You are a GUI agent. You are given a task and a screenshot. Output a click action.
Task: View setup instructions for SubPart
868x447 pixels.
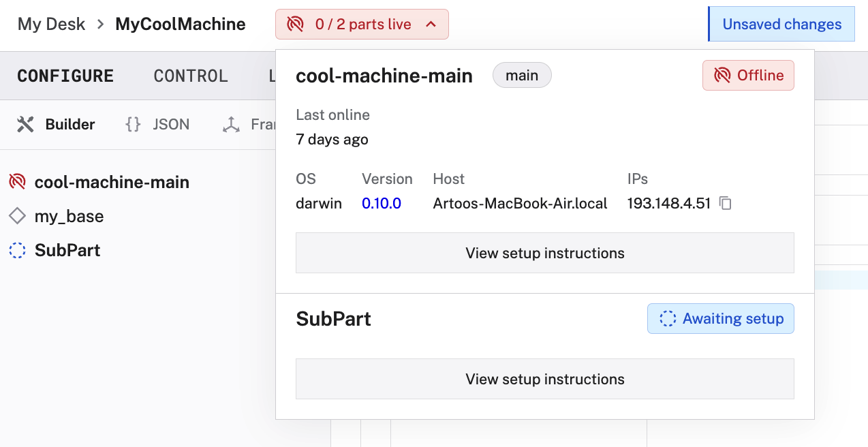click(x=544, y=378)
